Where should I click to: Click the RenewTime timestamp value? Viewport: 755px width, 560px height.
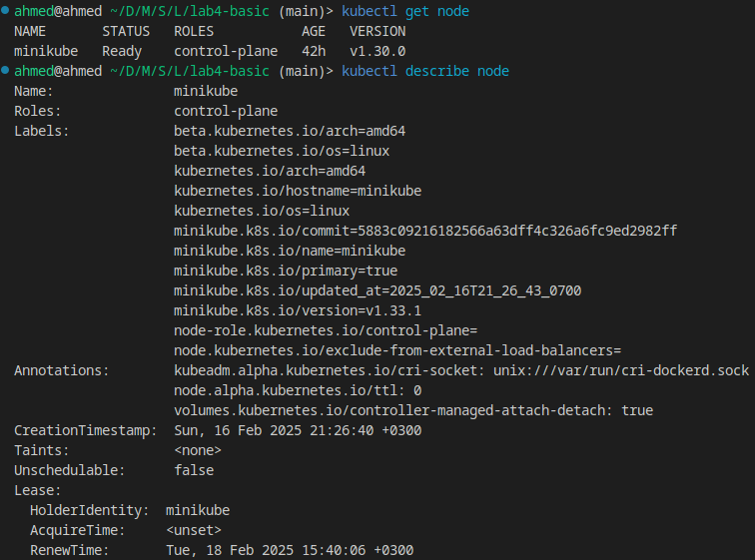click(290, 550)
